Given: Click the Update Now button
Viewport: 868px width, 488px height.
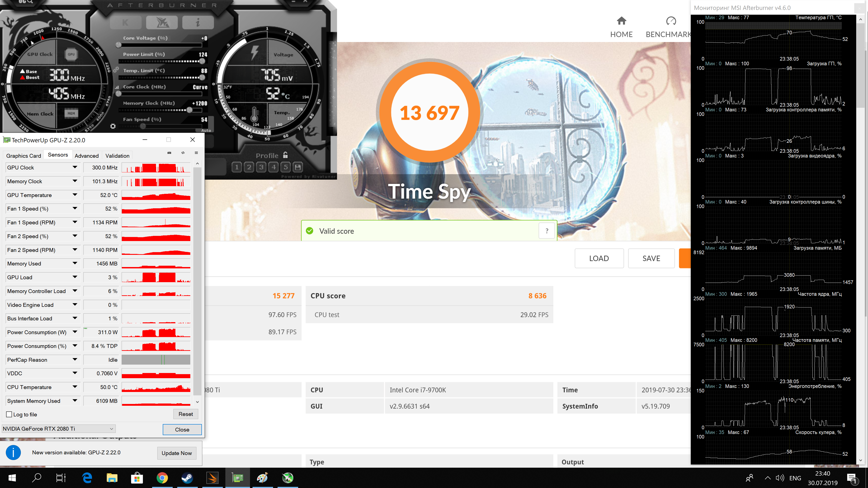Looking at the screenshot, I should 177,453.
